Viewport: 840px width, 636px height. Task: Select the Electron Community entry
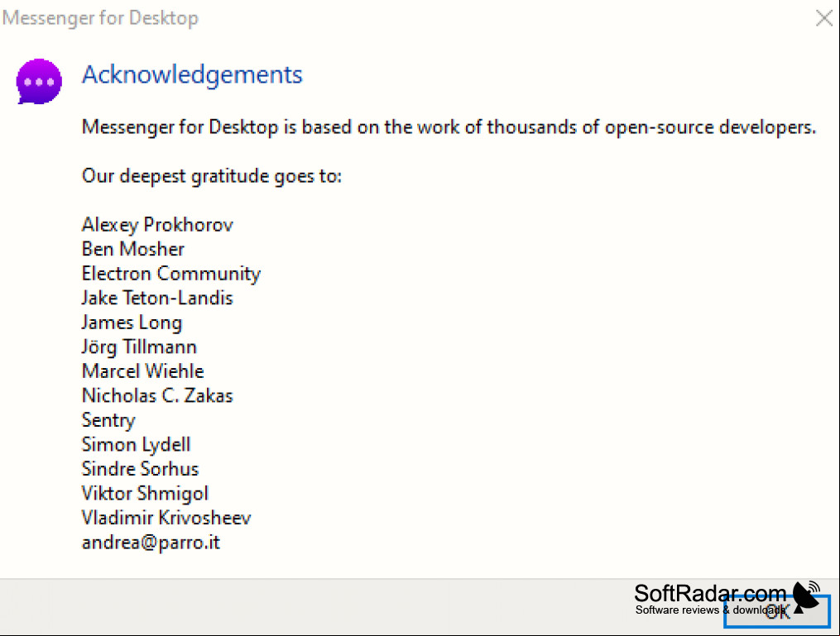(x=170, y=274)
